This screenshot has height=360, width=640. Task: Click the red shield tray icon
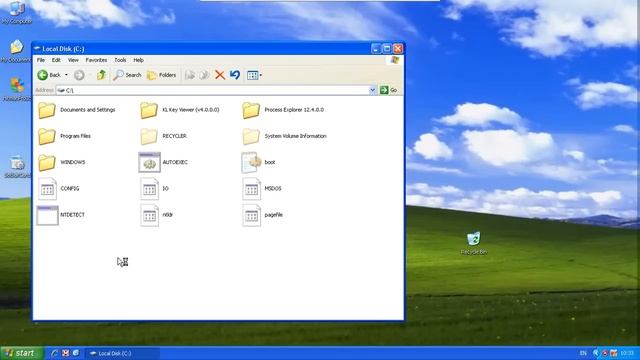click(x=605, y=353)
